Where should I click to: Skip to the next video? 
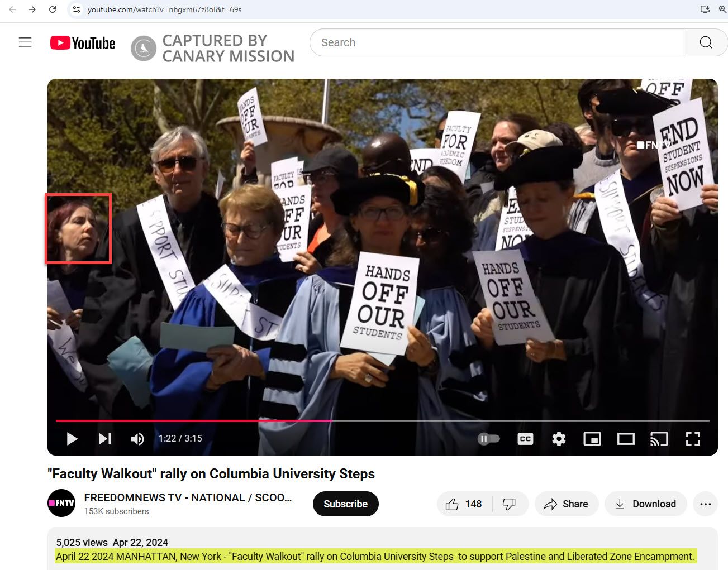click(104, 439)
